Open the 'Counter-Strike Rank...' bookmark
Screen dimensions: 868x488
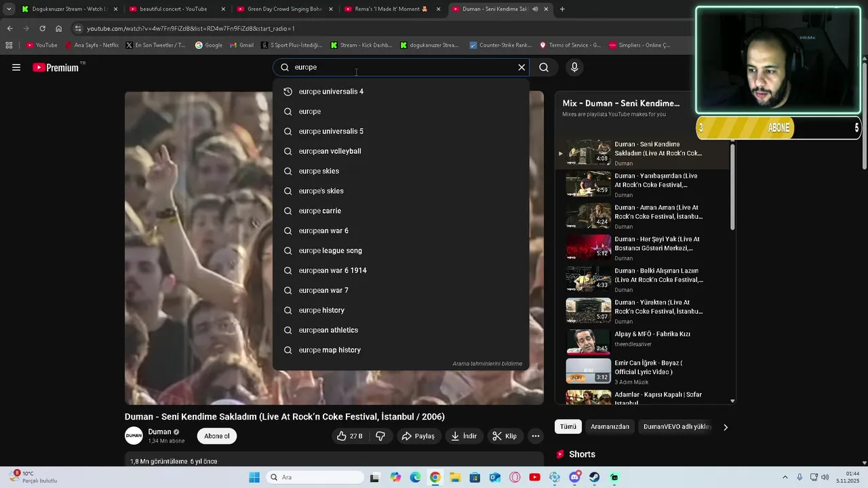(x=500, y=45)
